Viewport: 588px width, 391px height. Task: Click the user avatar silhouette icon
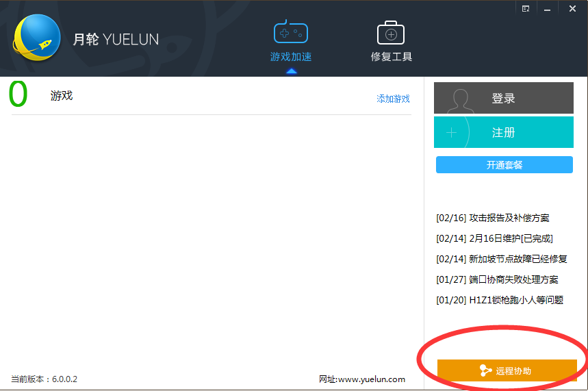point(461,100)
